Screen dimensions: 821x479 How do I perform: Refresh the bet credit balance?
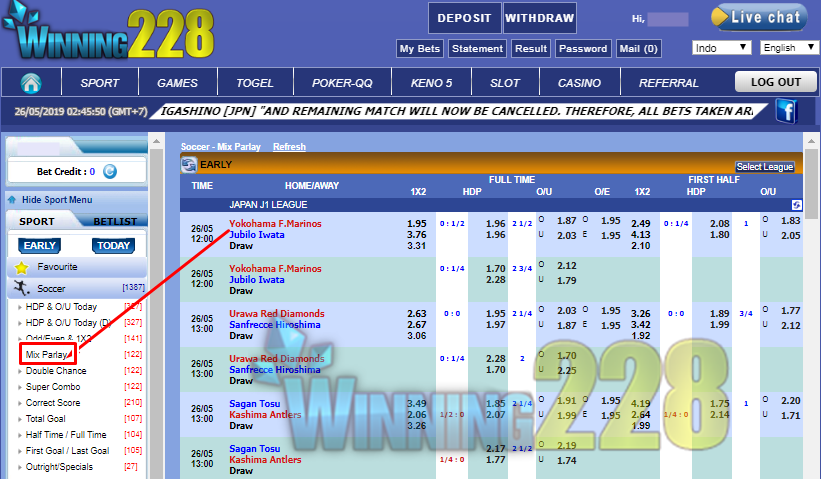[x=110, y=171]
